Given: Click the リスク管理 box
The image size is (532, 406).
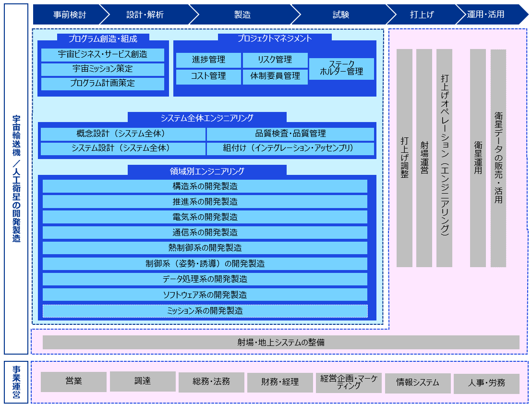Looking at the screenshot, I should click(x=275, y=60).
